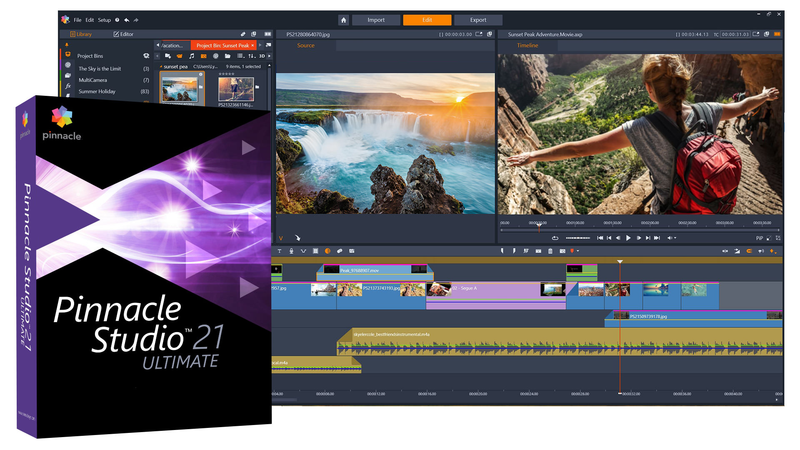Select the Project Bins category
Viewport: 800px width, 450px height.
(x=90, y=56)
